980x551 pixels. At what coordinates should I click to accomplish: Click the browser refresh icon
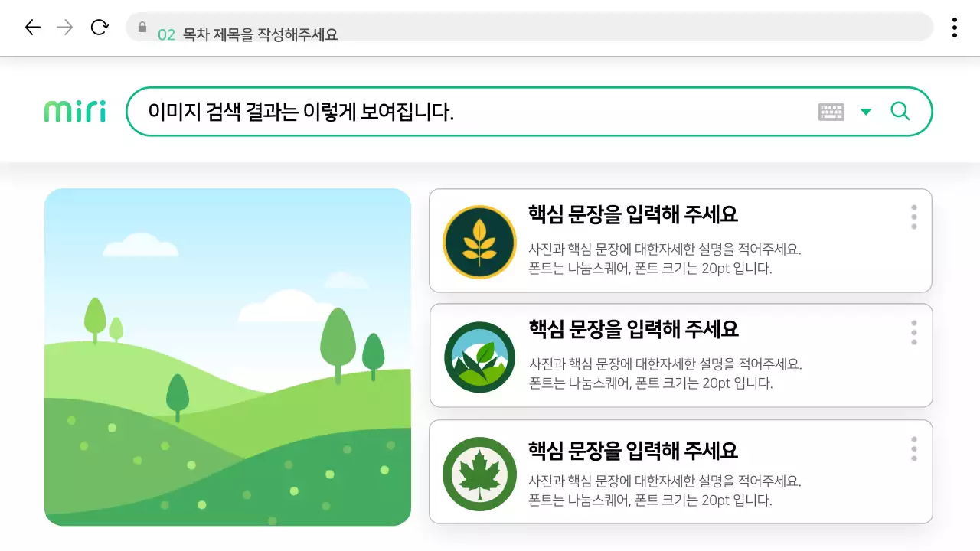[x=100, y=27]
